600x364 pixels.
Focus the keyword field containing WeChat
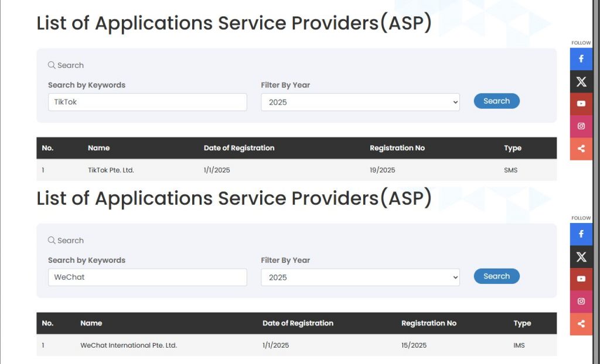click(x=147, y=277)
